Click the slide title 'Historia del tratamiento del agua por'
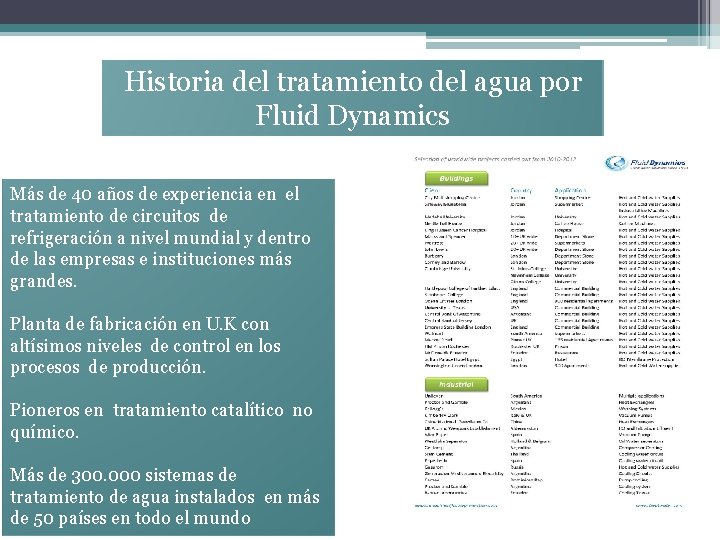Image resolution: width=720 pixels, height=540 pixels. tap(353, 82)
